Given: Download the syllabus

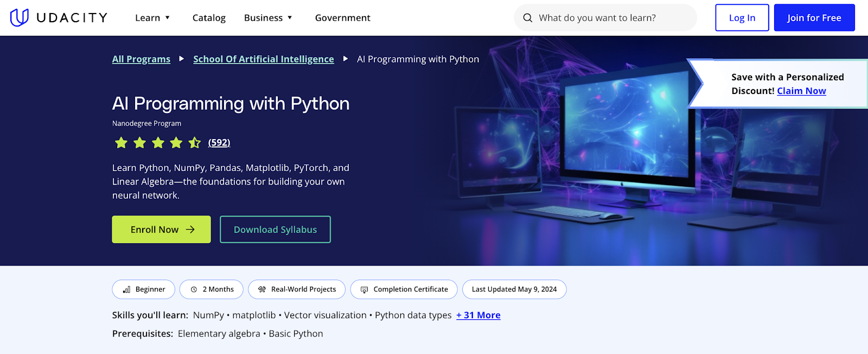Looking at the screenshot, I should [x=275, y=230].
